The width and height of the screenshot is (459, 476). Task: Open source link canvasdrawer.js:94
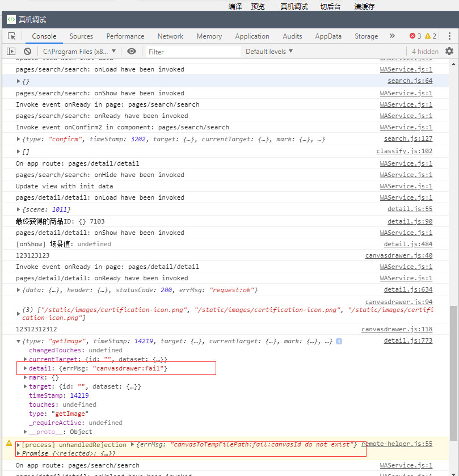coord(399,302)
